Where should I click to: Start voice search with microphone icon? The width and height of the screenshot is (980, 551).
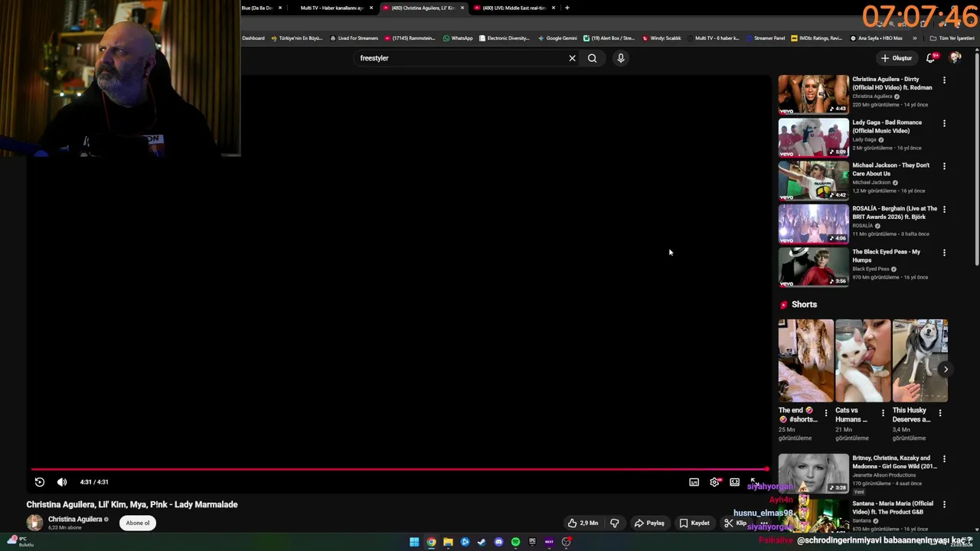click(x=621, y=58)
